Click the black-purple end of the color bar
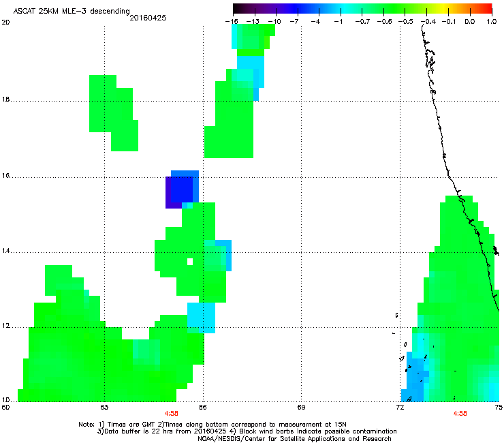Viewport: 504px width, 443px height. [240, 9]
